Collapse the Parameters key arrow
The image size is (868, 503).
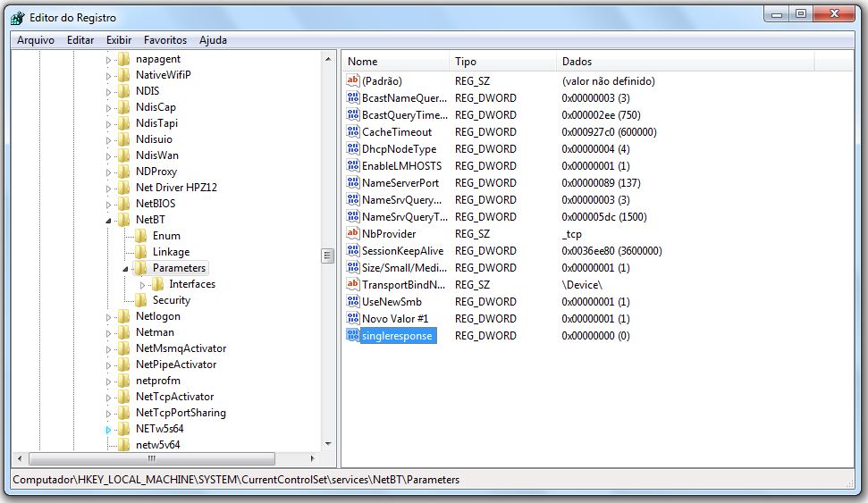pyautogui.click(x=126, y=268)
